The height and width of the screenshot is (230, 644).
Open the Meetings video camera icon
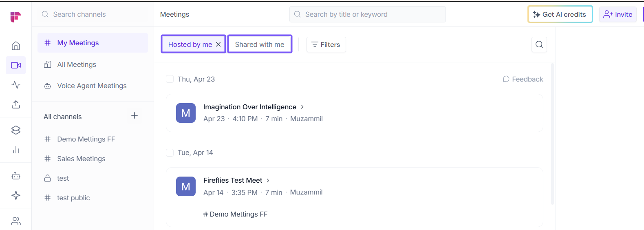tap(16, 65)
